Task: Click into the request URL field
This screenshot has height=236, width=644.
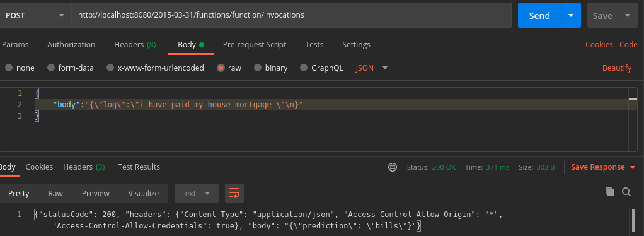Action: pyautogui.click(x=291, y=15)
